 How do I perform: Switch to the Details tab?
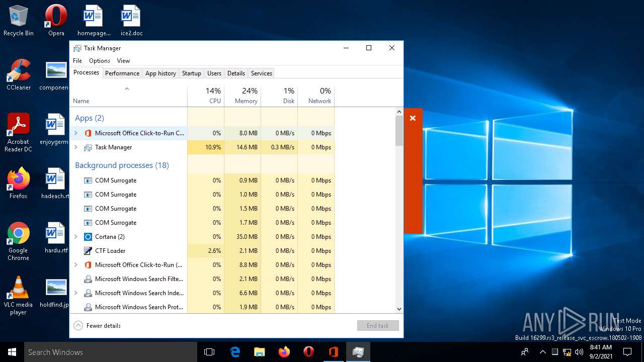[x=236, y=73]
